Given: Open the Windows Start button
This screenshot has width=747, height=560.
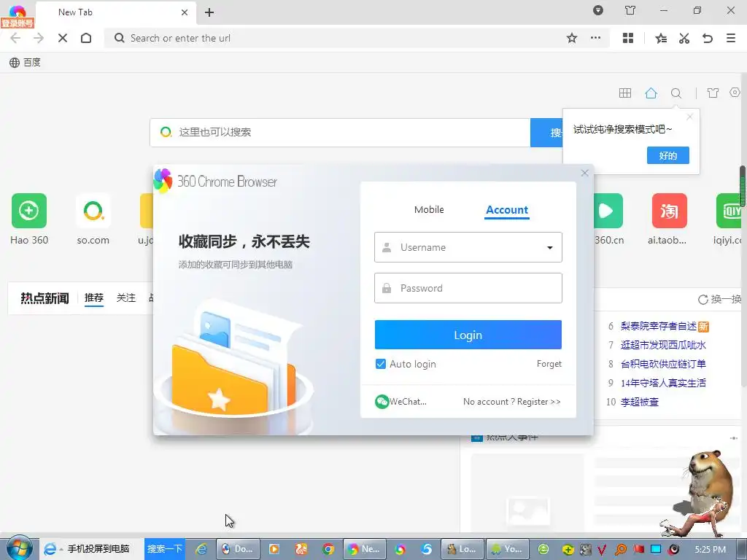Looking at the screenshot, I should (x=19, y=548).
